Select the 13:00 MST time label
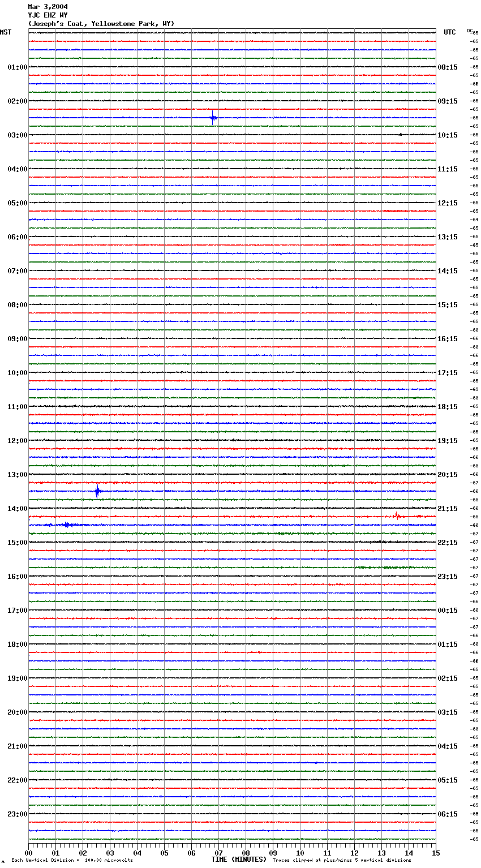 (18, 475)
